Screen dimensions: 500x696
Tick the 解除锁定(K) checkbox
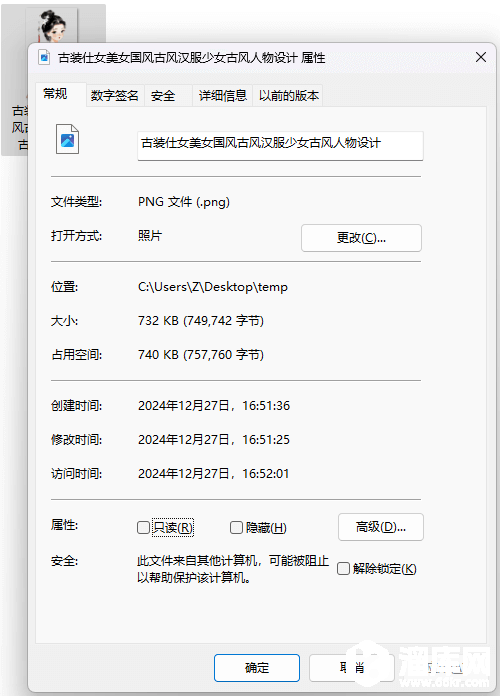click(343, 569)
